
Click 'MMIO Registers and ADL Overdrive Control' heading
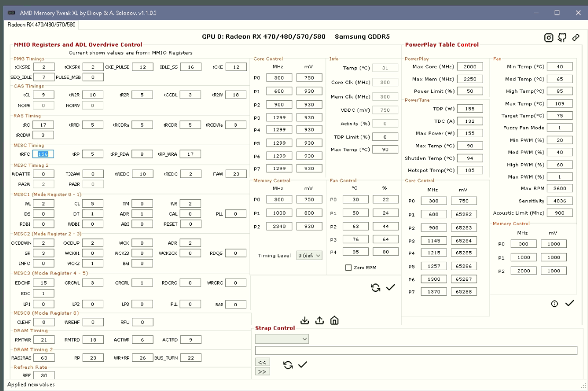point(78,45)
